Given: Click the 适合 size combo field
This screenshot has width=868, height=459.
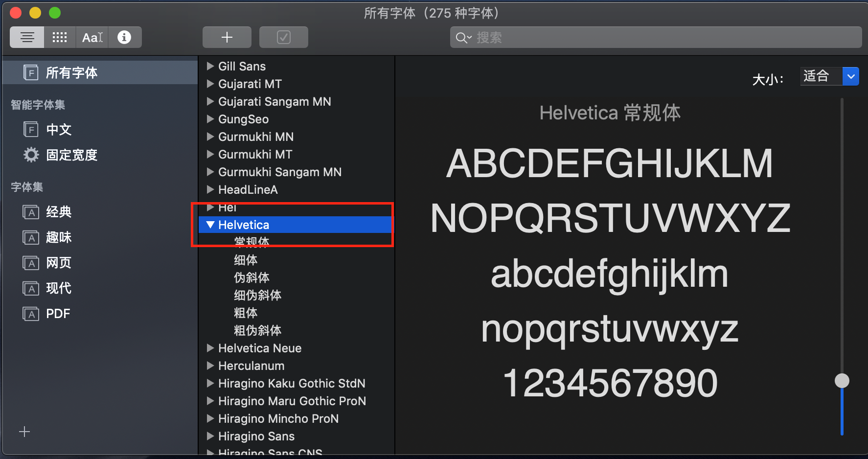Looking at the screenshot, I should pyautogui.click(x=822, y=76).
